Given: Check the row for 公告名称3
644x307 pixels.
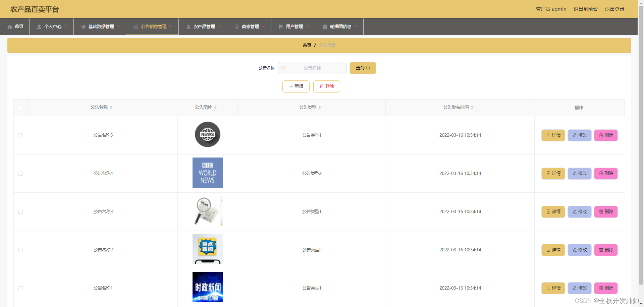Looking at the screenshot, I should [21, 212].
